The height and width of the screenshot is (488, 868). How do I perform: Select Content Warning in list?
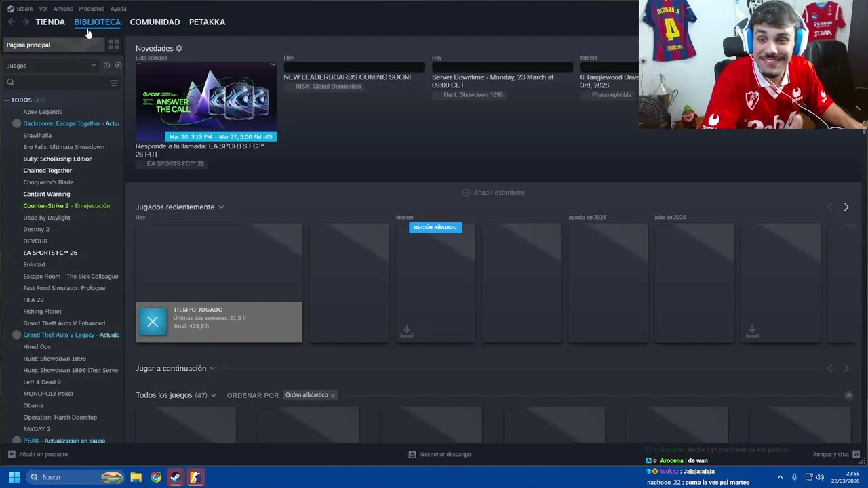[x=47, y=194]
